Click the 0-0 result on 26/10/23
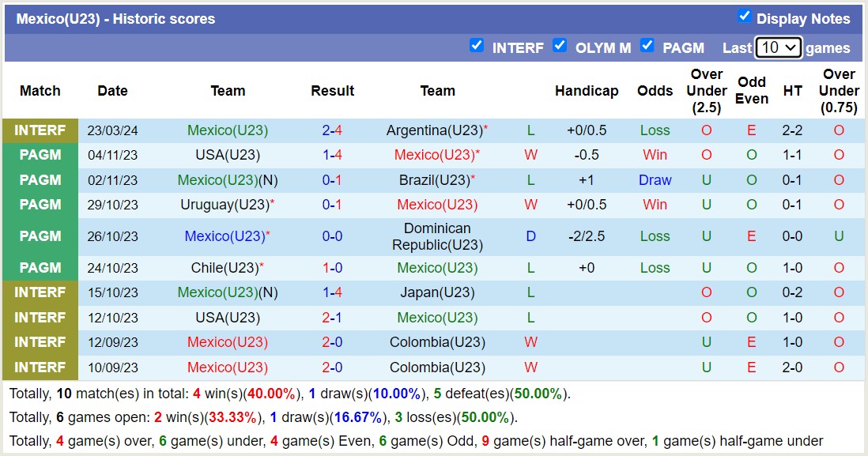 pos(332,236)
